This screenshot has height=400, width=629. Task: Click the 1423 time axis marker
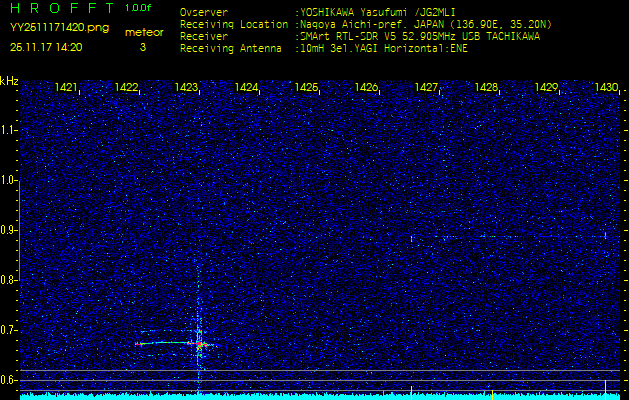coord(186,88)
